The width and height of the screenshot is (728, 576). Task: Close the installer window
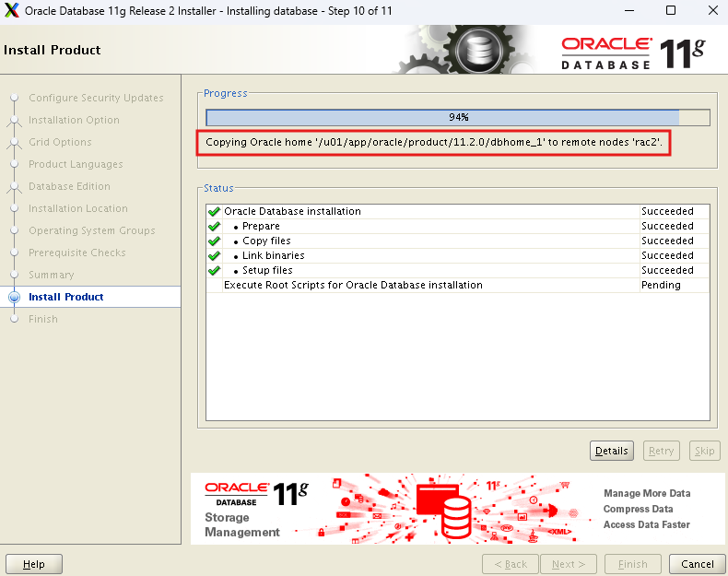coord(712,10)
